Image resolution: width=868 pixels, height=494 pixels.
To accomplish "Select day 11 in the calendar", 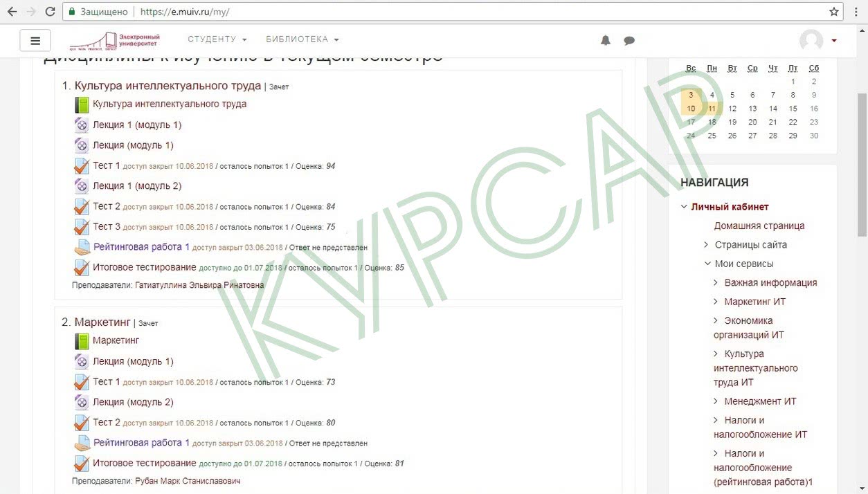I will point(712,109).
